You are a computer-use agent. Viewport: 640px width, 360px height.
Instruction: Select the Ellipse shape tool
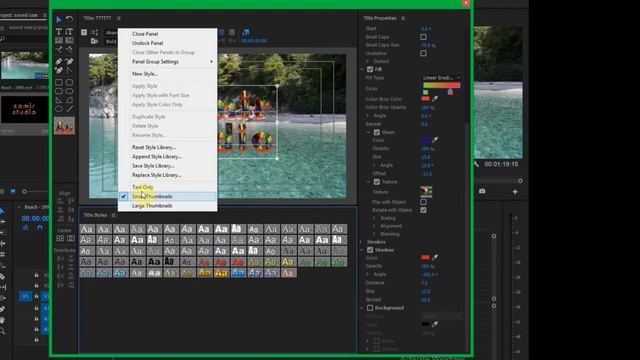[x=59, y=109]
